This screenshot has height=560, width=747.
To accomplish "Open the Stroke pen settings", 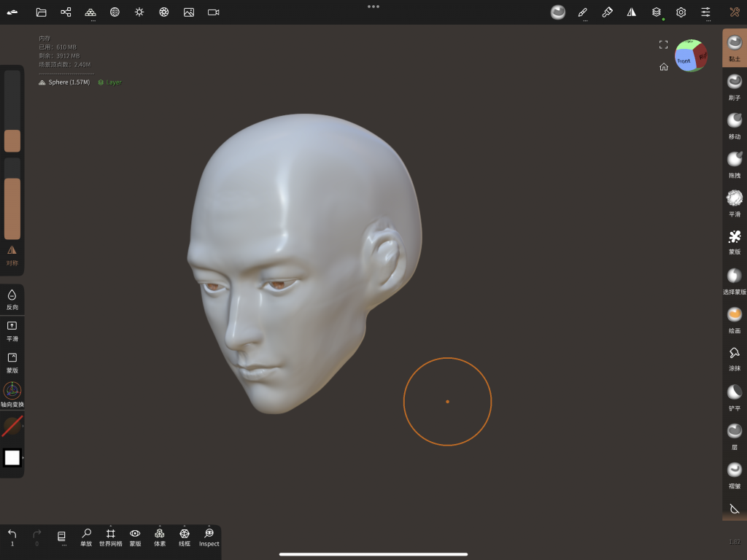I will [x=583, y=12].
